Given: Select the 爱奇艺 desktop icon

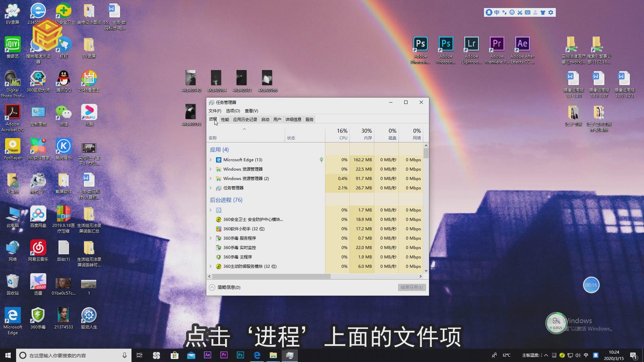Looking at the screenshot, I should click(x=13, y=48).
